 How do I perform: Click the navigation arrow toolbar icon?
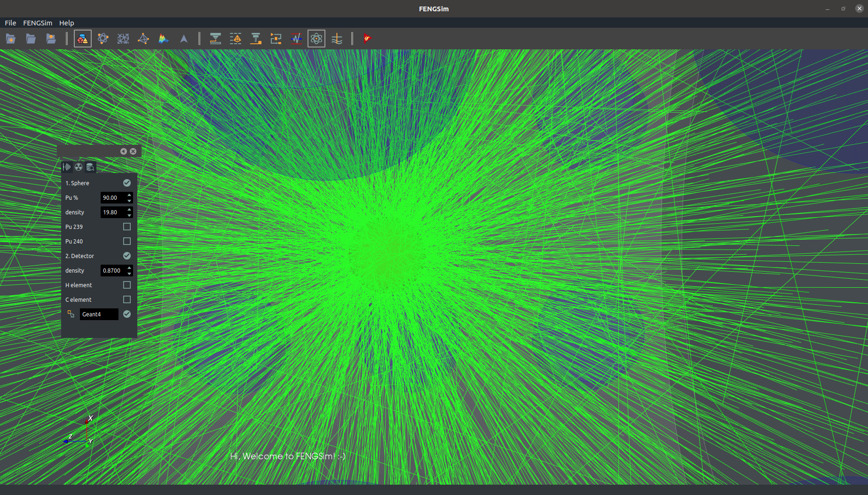pos(184,39)
